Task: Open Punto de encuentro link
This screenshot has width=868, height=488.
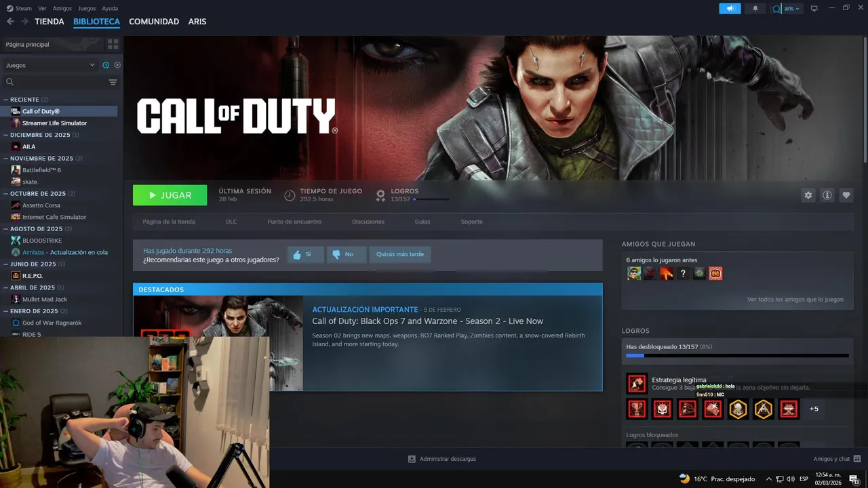Action: [x=294, y=222]
